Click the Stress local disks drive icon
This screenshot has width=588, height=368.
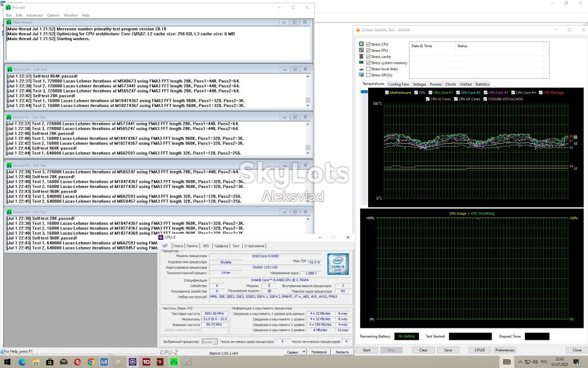click(x=361, y=69)
